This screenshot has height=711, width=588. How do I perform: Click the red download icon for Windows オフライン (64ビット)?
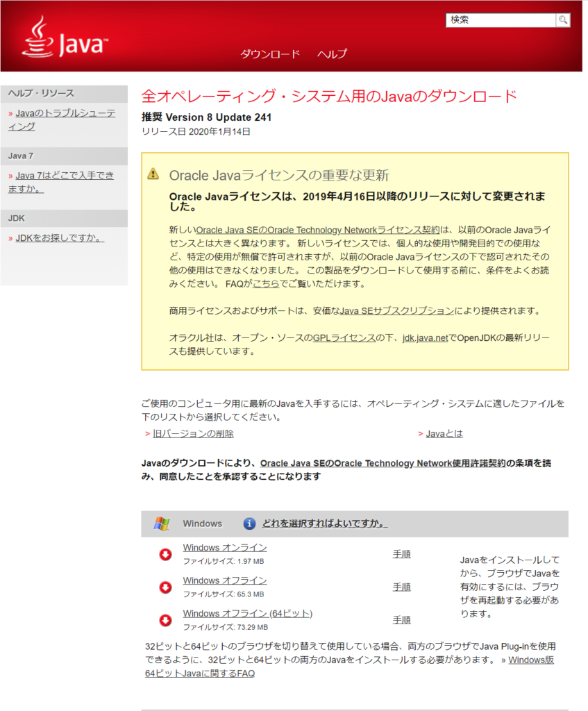click(165, 619)
